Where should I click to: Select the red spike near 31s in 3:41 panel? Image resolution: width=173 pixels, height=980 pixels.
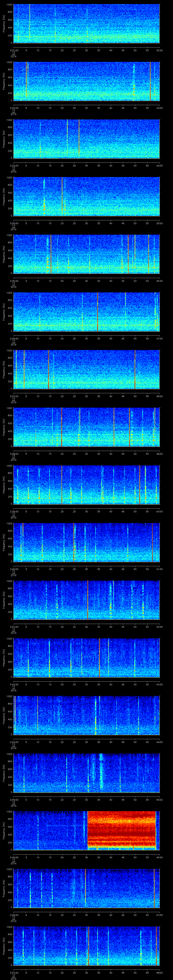pos(88,600)
